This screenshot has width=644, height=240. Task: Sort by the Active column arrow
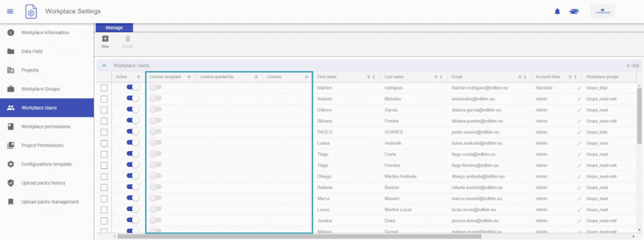(138, 77)
